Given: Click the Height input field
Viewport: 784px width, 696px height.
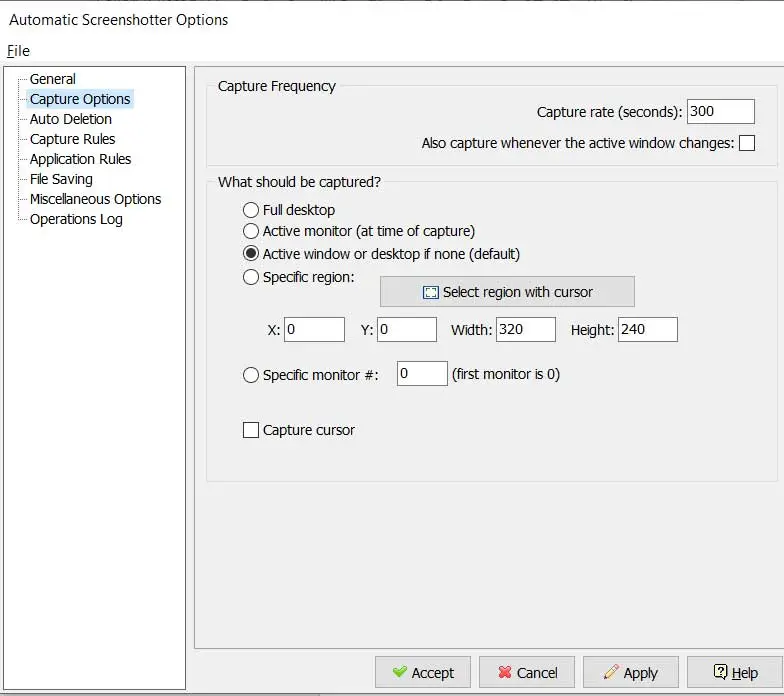Looking at the screenshot, I should (648, 330).
